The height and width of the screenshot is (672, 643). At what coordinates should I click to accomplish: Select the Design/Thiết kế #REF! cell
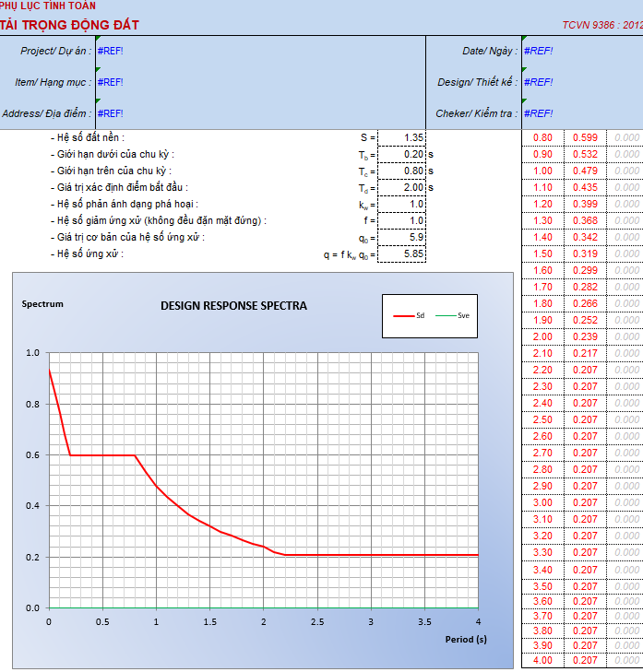(x=582, y=82)
